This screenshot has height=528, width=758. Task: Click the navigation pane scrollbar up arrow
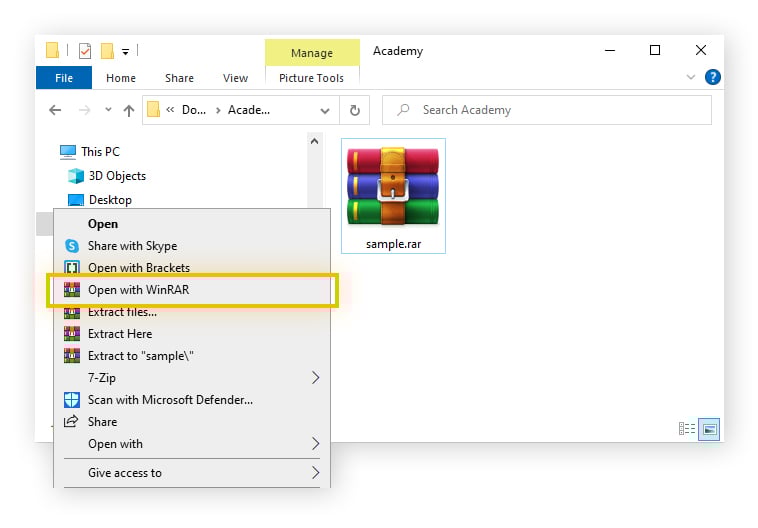[315, 142]
